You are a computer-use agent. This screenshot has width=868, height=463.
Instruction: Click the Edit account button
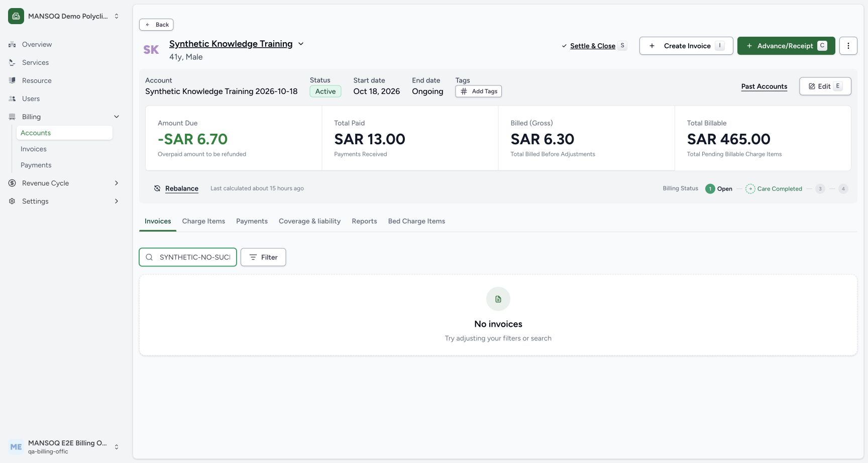[x=825, y=86]
